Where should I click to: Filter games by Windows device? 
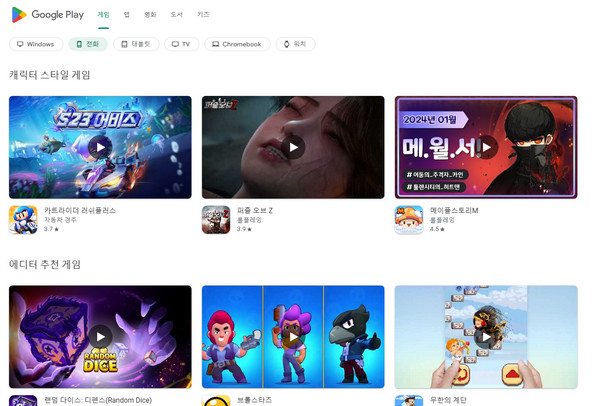(x=36, y=44)
